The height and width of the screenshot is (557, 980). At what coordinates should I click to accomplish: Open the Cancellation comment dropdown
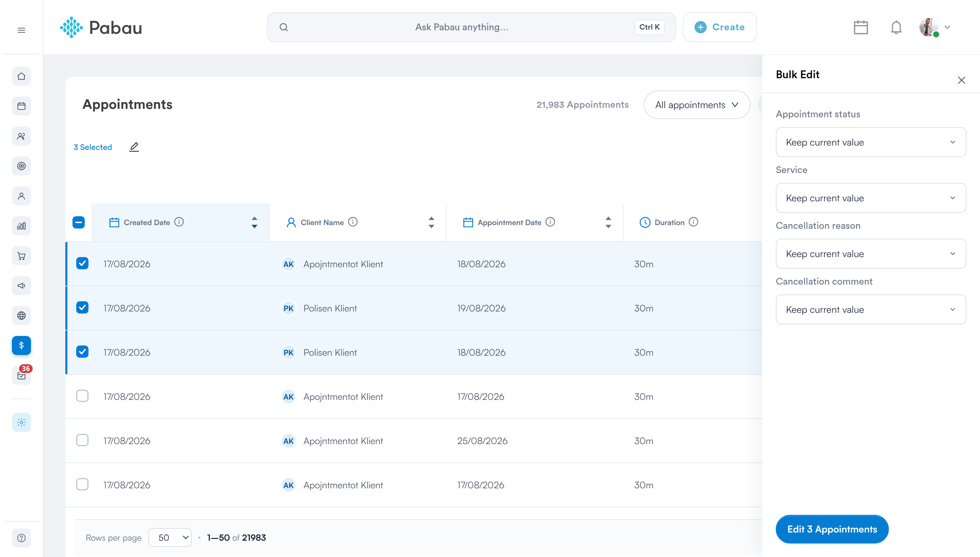870,309
